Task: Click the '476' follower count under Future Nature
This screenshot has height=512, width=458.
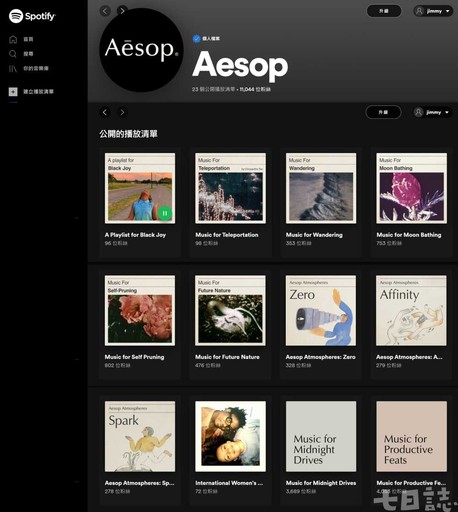Action: tap(200, 365)
